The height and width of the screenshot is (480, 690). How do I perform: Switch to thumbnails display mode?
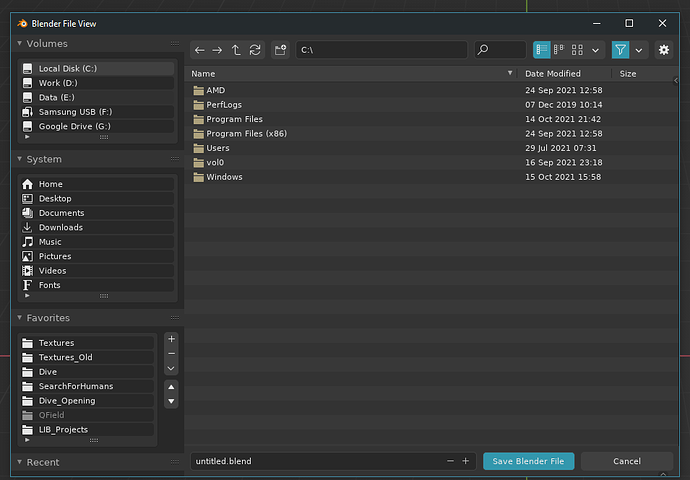[x=577, y=50]
